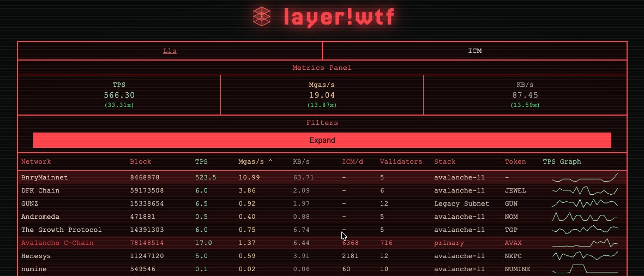The image size is (644, 276).
Task: Click the NXPC token cell
Action: [x=513, y=256]
